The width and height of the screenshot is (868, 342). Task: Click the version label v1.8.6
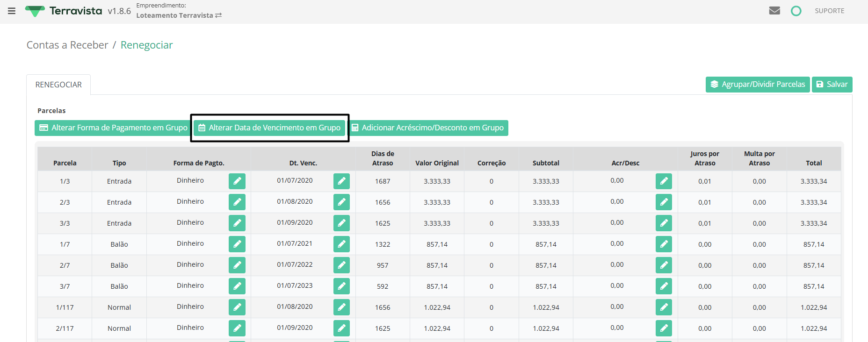tap(119, 11)
